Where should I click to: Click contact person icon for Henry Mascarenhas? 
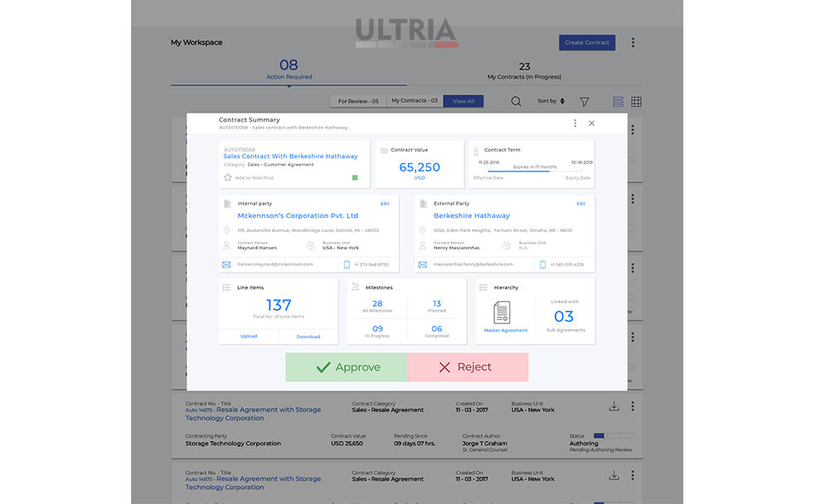(423, 245)
